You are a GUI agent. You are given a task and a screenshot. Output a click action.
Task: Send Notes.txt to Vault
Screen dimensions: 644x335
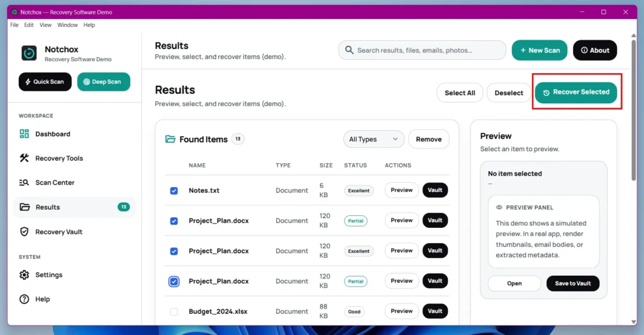coord(435,190)
